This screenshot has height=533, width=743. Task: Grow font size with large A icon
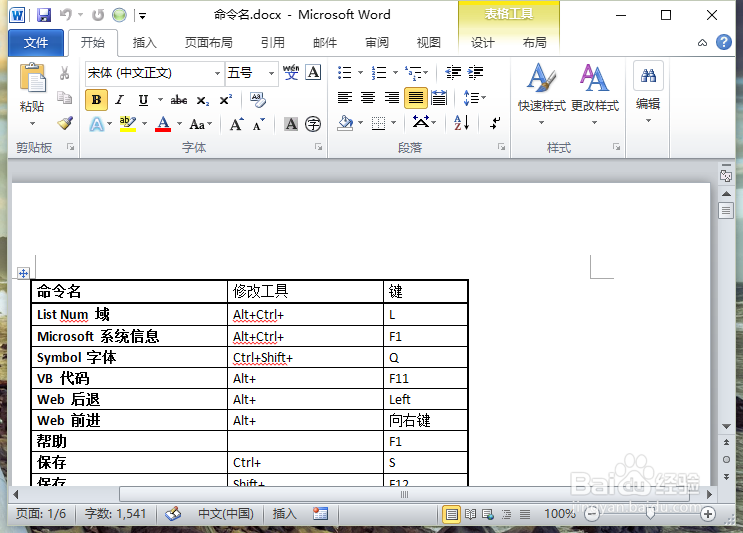tap(236, 124)
